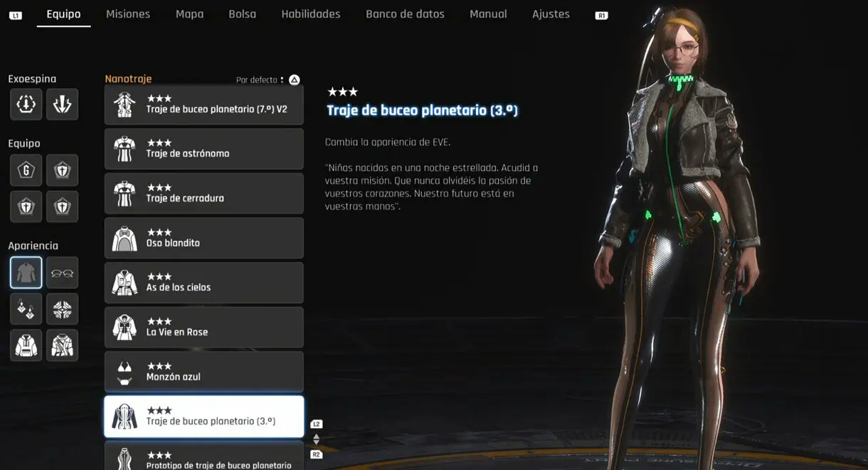This screenshot has height=470, width=868.
Task: Select the hoodie outfit slot icon
Action: tap(26, 345)
